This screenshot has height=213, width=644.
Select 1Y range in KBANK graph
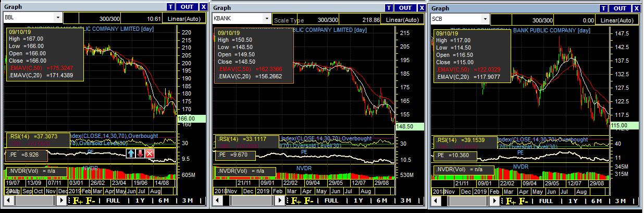coord(358,200)
